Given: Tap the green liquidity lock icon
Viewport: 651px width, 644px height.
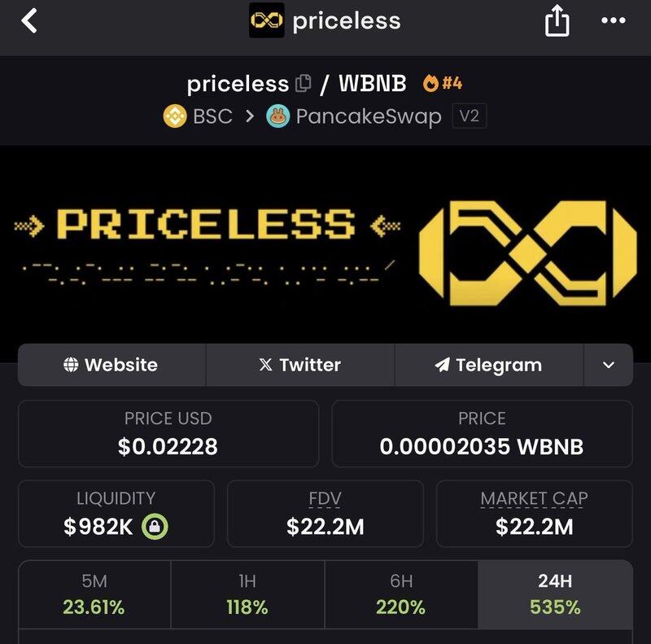Looking at the screenshot, I should (155, 527).
